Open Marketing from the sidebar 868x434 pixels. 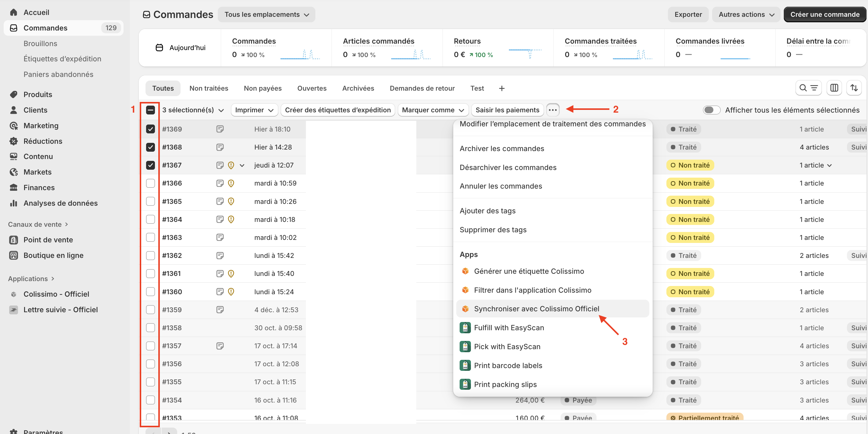(41, 125)
